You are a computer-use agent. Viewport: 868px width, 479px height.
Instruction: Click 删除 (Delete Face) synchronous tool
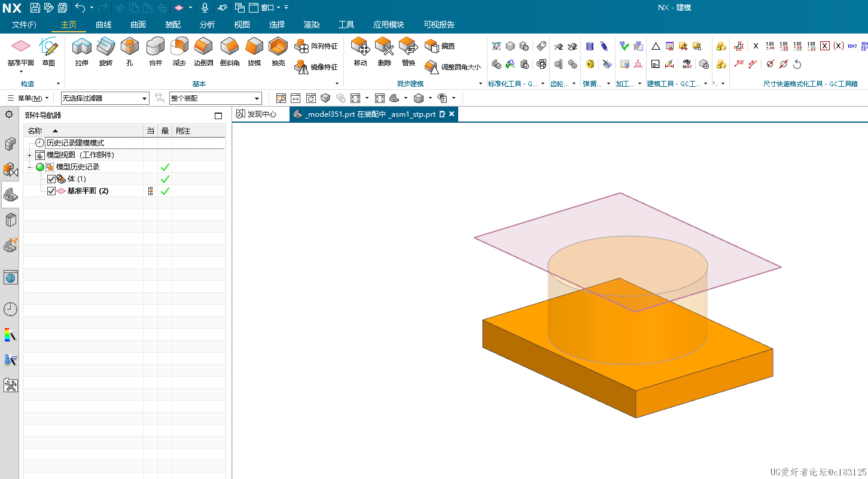click(385, 51)
